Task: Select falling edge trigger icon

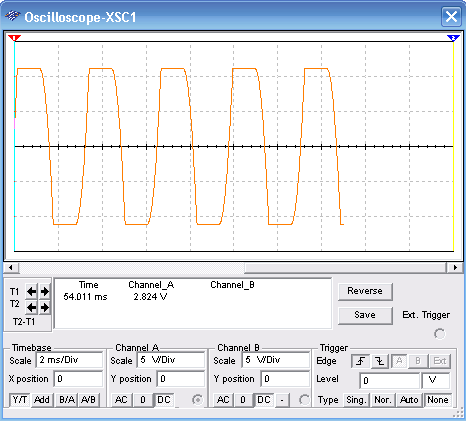Action: 380,361
